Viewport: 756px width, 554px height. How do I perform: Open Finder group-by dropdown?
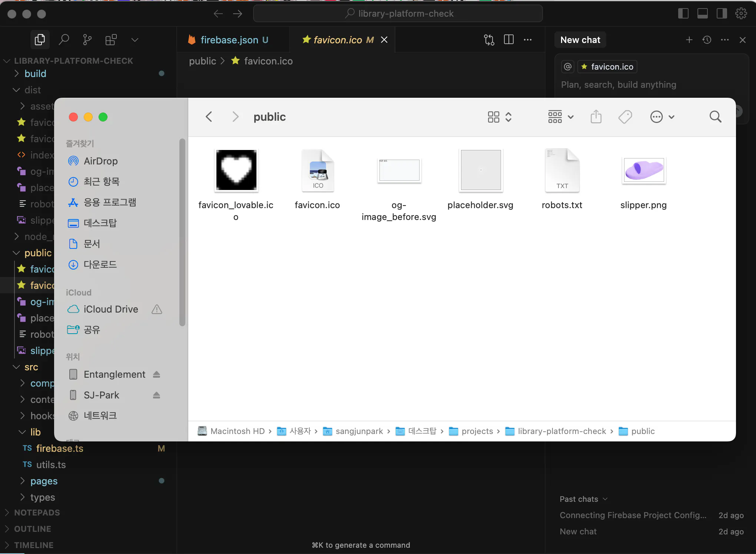(x=561, y=117)
